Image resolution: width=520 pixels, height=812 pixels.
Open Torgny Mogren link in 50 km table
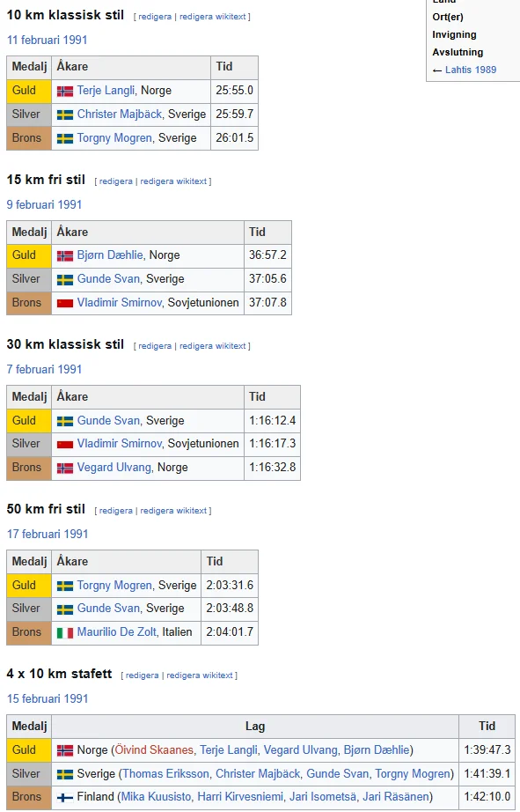coord(114,585)
